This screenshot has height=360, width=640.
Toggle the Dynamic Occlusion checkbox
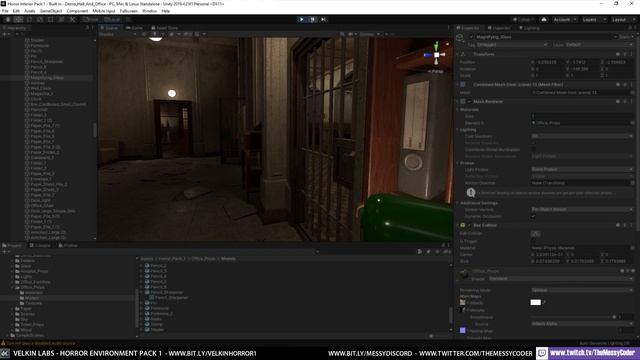coord(533,216)
